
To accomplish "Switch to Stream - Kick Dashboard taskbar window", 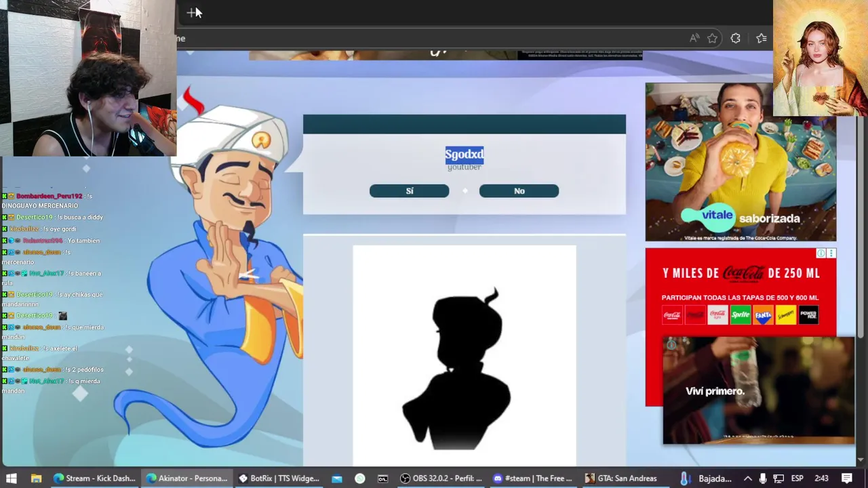I will [x=94, y=479].
